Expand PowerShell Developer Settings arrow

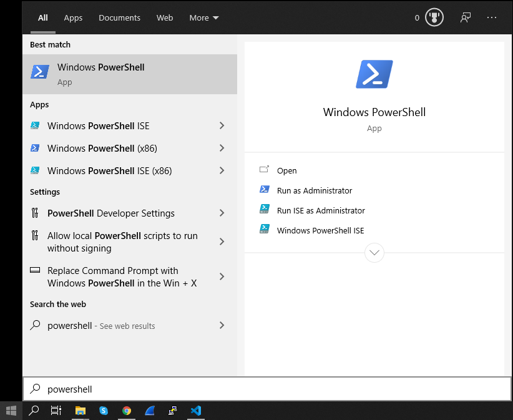pos(222,213)
